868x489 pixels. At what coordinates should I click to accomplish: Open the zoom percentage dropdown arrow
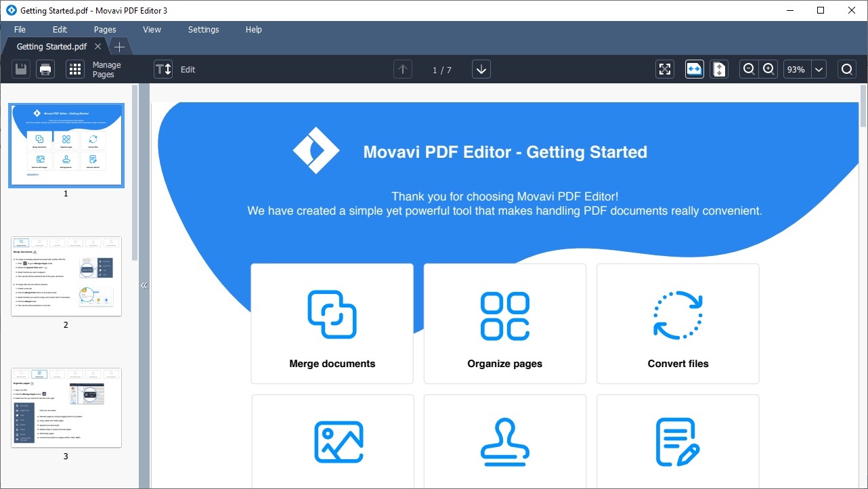pyautogui.click(x=819, y=69)
